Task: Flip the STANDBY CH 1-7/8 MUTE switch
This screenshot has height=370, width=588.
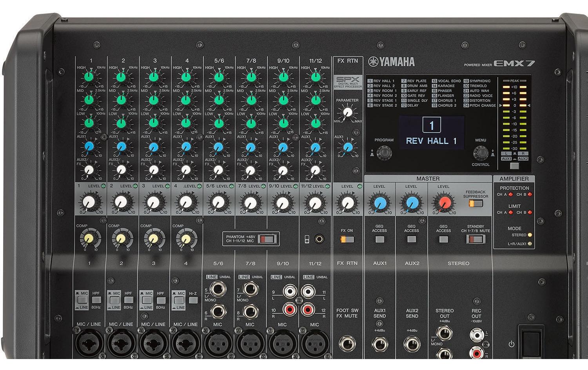Action: 475,239
